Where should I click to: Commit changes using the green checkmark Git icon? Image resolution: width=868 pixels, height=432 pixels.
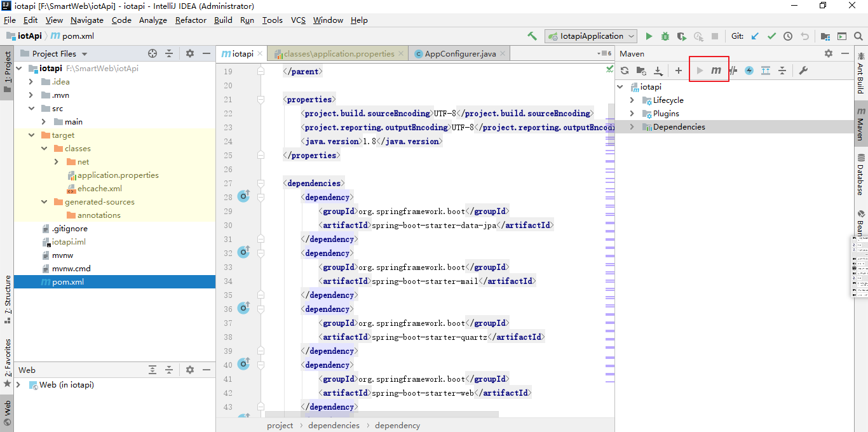[x=771, y=36]
